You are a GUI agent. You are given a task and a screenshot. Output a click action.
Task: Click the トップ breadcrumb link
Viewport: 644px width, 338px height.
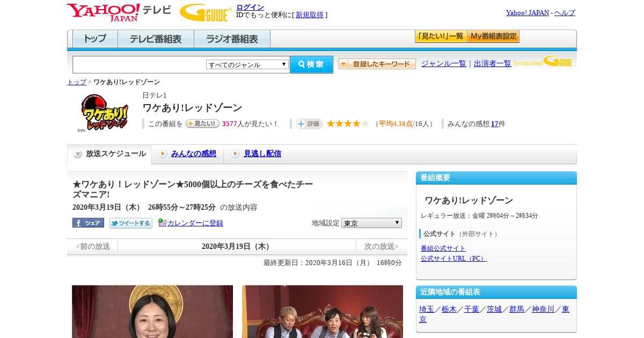(x=77, y=82)
